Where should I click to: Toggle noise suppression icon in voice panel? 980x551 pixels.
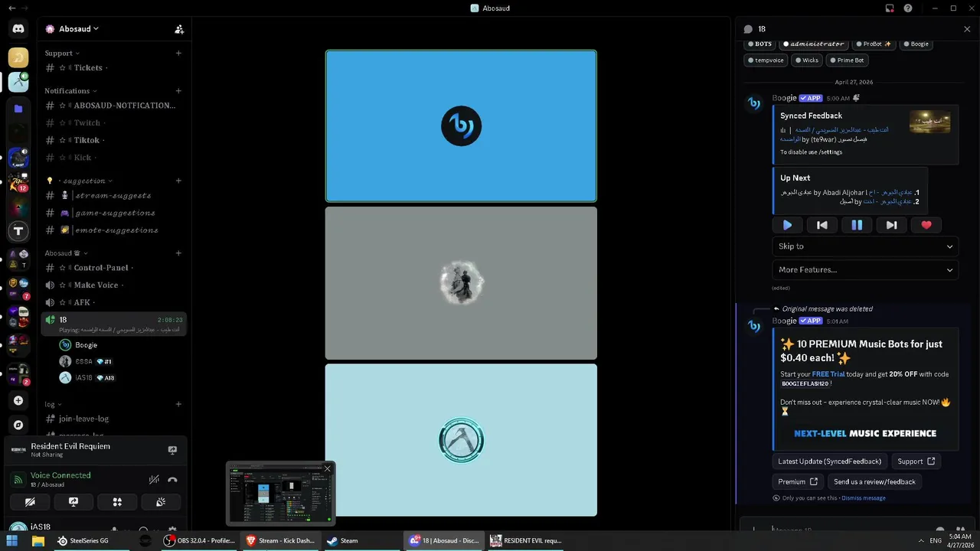pos(154,480)
